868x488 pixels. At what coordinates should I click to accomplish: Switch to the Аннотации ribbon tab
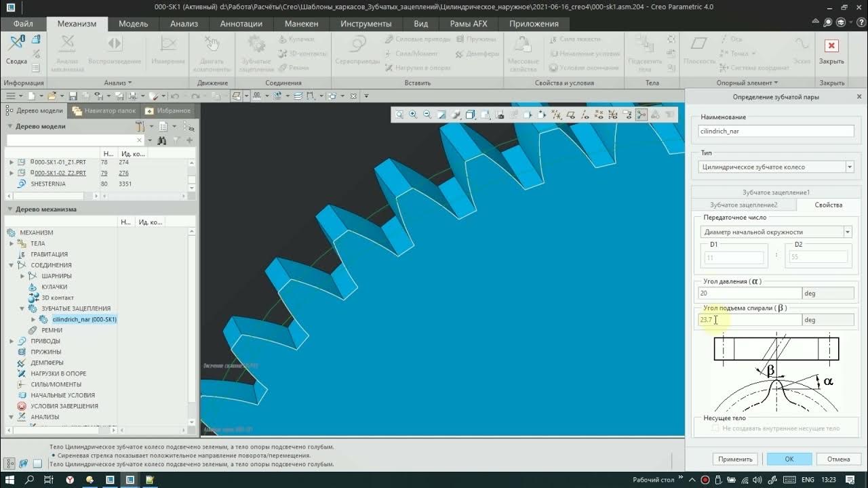click(241, 24)
